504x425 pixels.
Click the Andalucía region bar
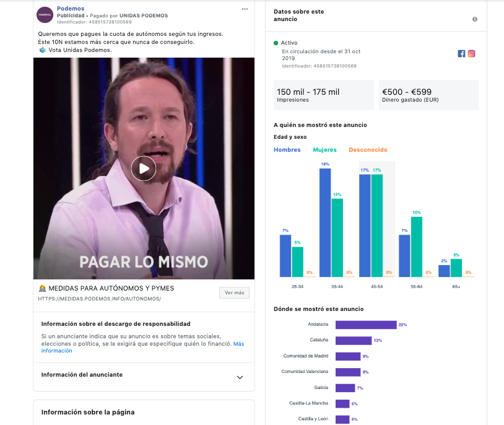tap(366, 325)
